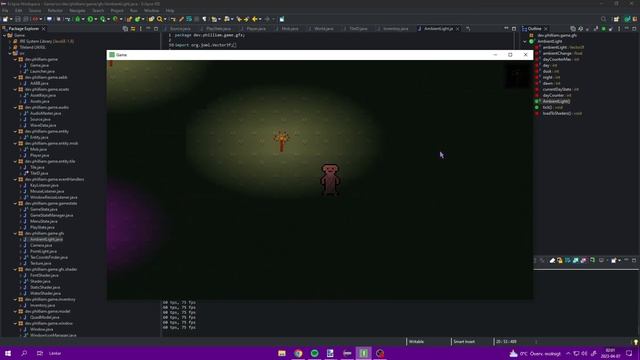Click the Run with Coverage icon

pyautogui.click(x=103, y=19)
